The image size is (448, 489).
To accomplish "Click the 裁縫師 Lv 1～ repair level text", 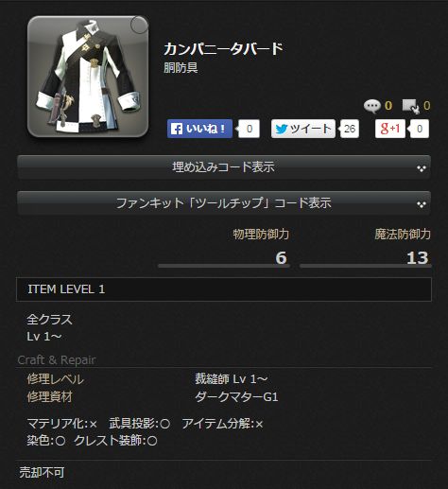I will tap(232, 379).
